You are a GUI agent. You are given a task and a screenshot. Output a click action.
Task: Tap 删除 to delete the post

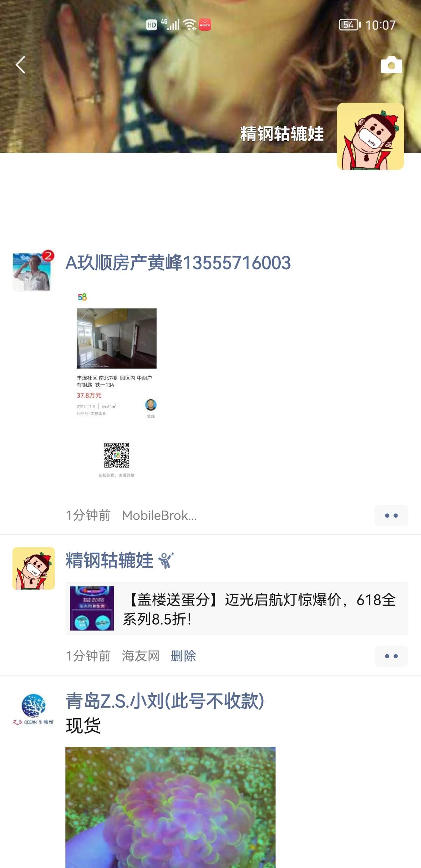click(183, 656)
